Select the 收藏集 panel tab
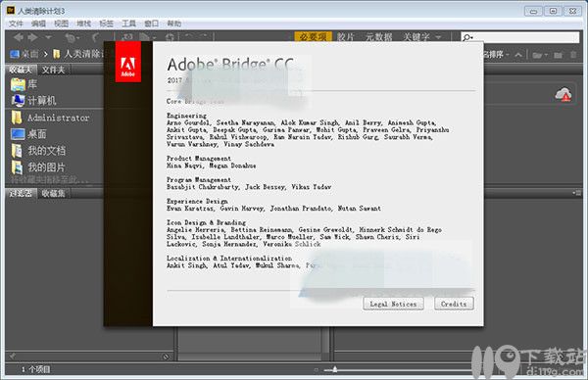Screen dimensions: 588x380 [x=53, y=193]
